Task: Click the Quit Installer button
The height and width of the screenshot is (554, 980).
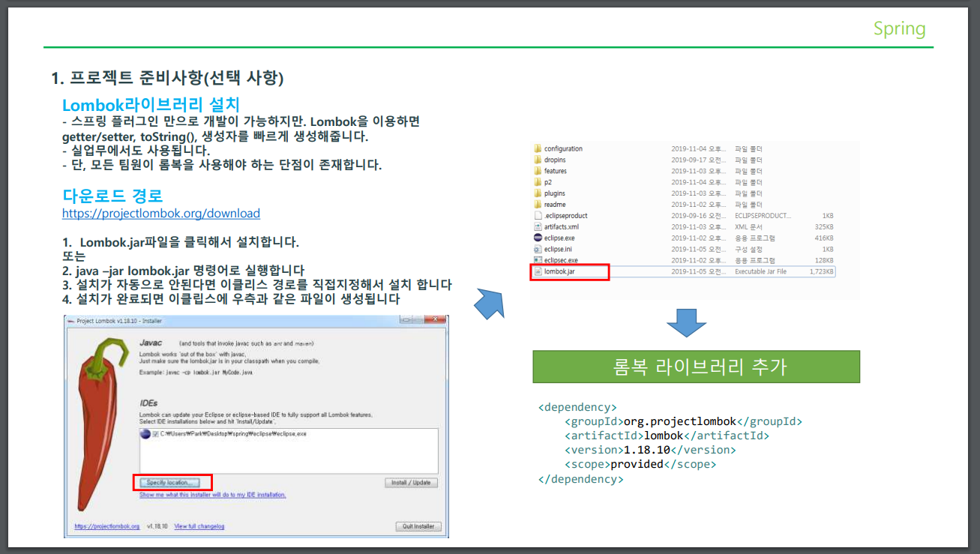Action: tap(418, 526)
